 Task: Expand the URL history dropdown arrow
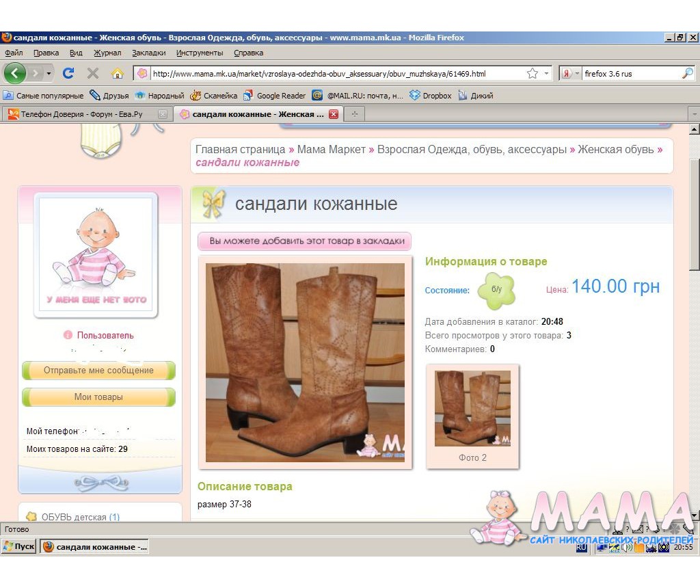pyautogui.click(x=546, y=73)
